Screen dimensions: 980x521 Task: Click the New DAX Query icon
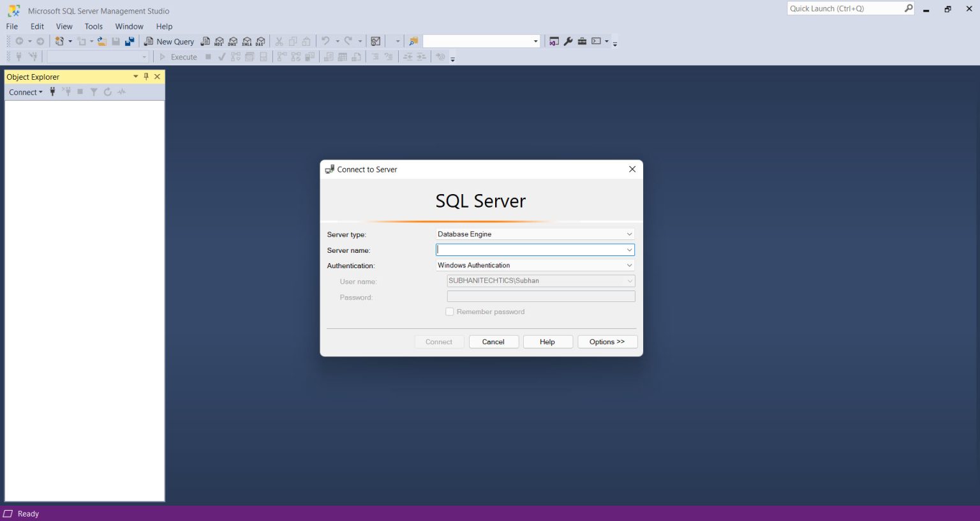pos(260,41)
